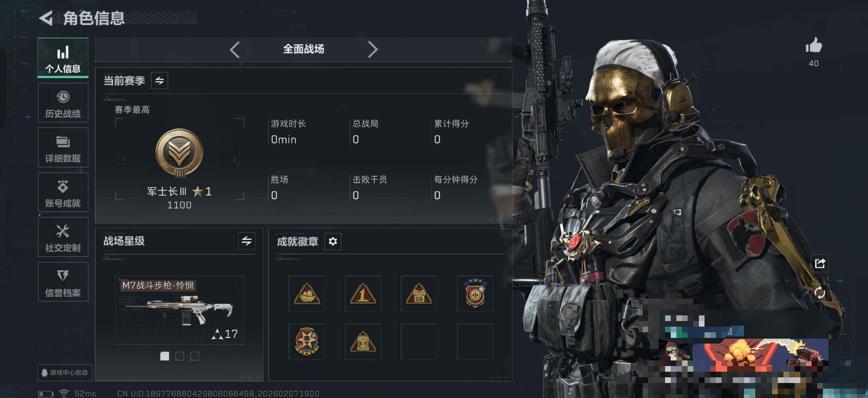Open the 详细数据 tab
Screen dimensions: 868x398
pyautogui.click(x=63, y=147)
